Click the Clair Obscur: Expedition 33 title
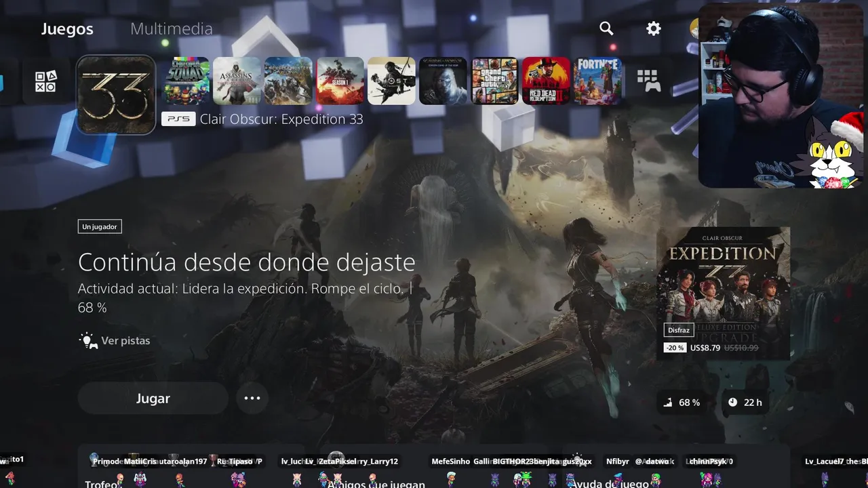Viewport: 868px width, 488px height. click(x=281, y=119)
